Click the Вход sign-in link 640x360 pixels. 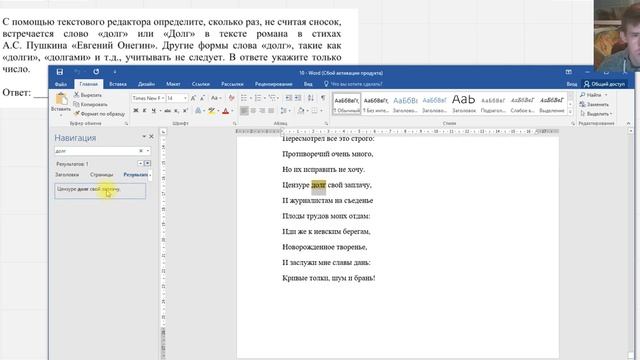point(571,84)
